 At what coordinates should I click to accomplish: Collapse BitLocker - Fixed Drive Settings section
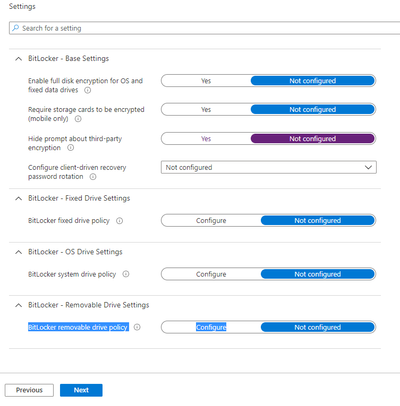(19, 198)
